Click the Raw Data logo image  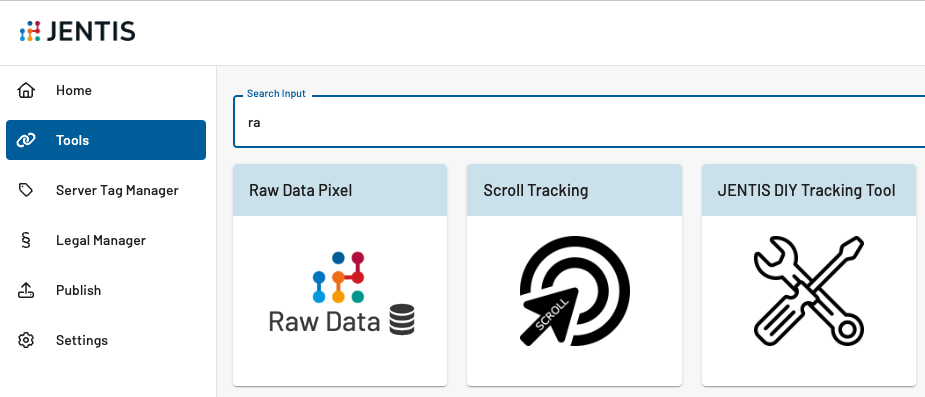341,294
